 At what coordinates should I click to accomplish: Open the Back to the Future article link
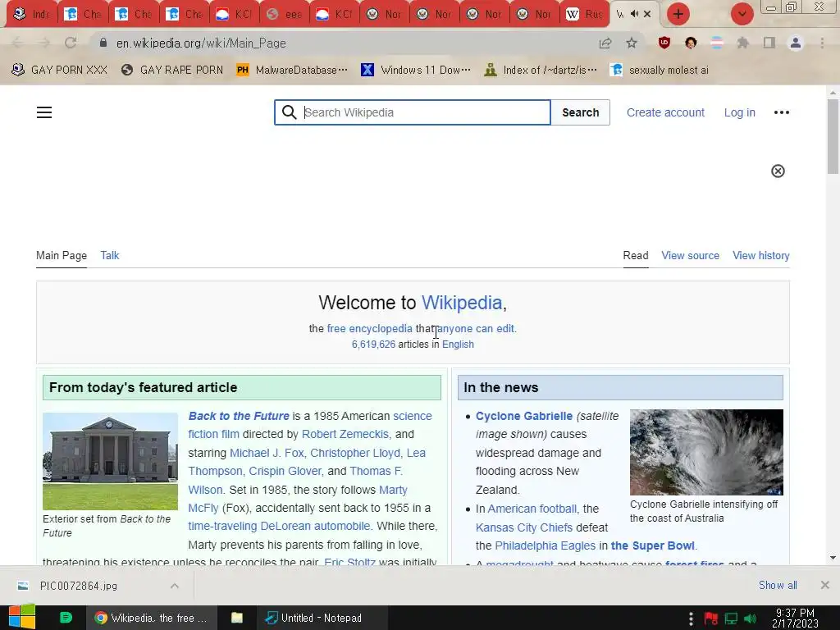239,416
